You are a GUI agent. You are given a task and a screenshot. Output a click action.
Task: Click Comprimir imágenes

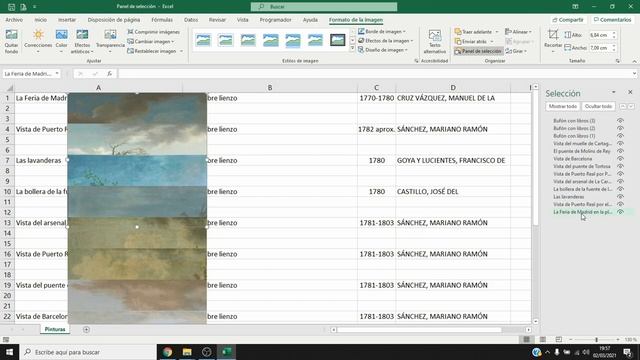pyautogui.click(x=153, y=32)
